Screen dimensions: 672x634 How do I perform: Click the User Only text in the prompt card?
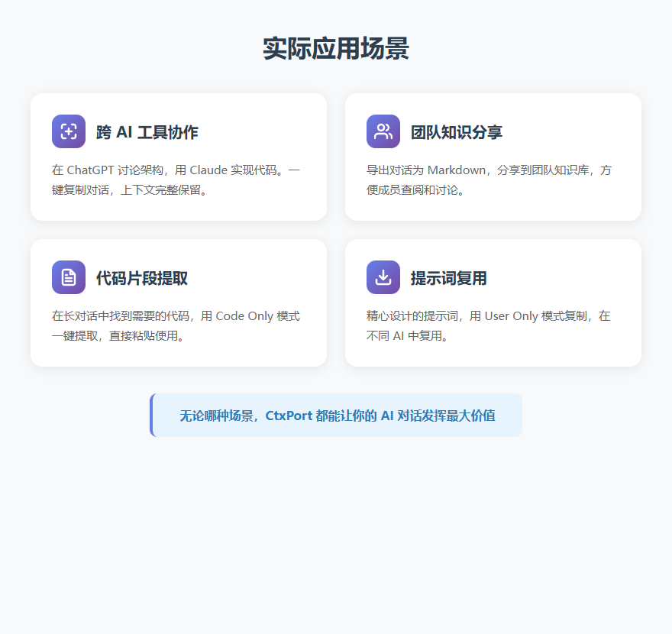tap(511, 315)
